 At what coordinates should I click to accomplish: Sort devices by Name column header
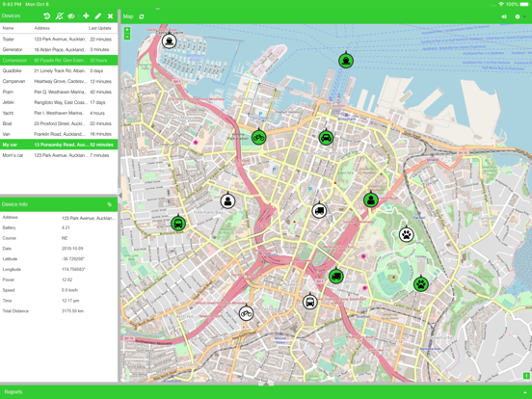[8, 28]
